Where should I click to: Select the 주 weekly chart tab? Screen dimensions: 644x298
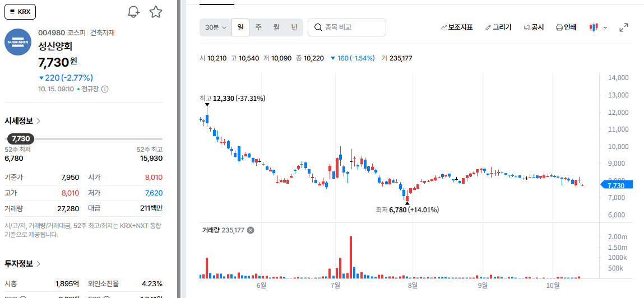click(258, 27)
